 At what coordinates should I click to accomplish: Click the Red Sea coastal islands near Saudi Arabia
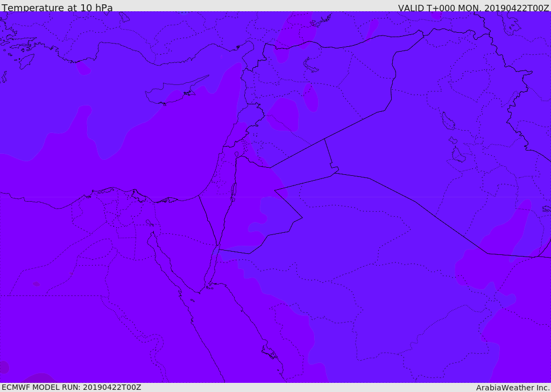point(270,352)
